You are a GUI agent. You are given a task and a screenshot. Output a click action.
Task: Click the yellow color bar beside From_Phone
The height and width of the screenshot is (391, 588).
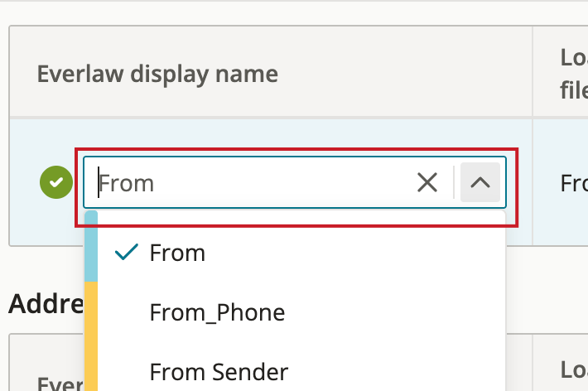[x=91, y=312]
